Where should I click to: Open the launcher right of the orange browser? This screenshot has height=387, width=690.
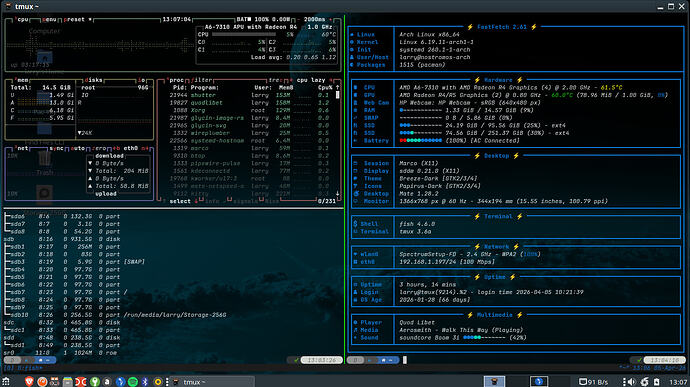[55, 382]
